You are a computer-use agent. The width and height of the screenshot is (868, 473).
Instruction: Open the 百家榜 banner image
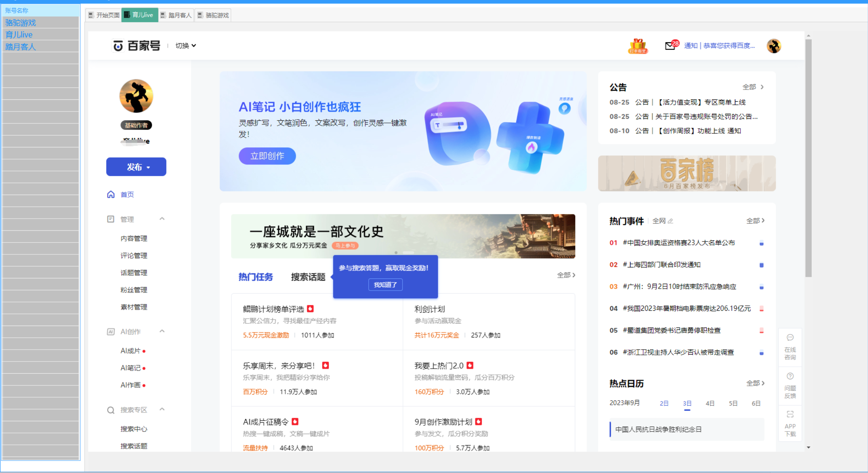pos(687,173)
